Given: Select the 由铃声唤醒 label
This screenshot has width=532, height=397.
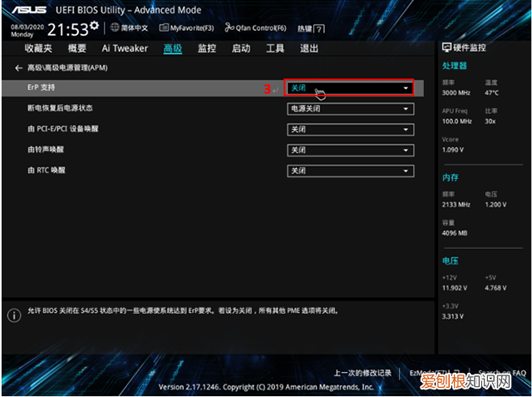Looking at the screenshot, I should click(46, 150).
